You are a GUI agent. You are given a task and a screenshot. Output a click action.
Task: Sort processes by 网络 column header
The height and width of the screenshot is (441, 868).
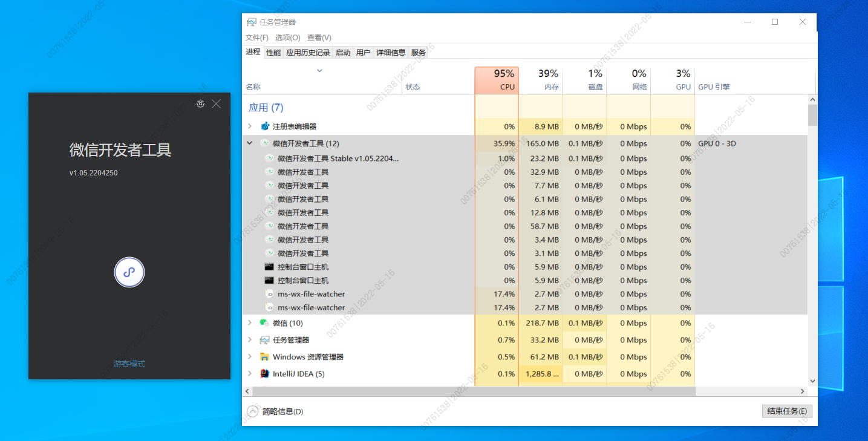[628, 80]
